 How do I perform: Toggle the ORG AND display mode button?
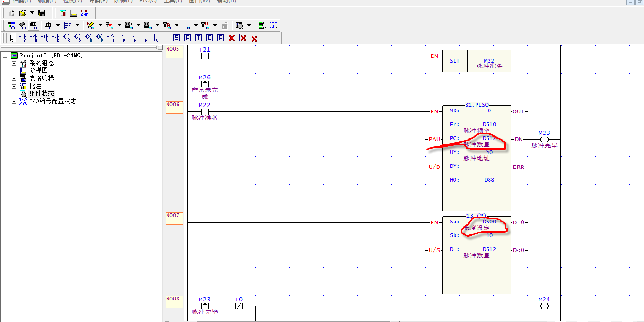(85, 13)
